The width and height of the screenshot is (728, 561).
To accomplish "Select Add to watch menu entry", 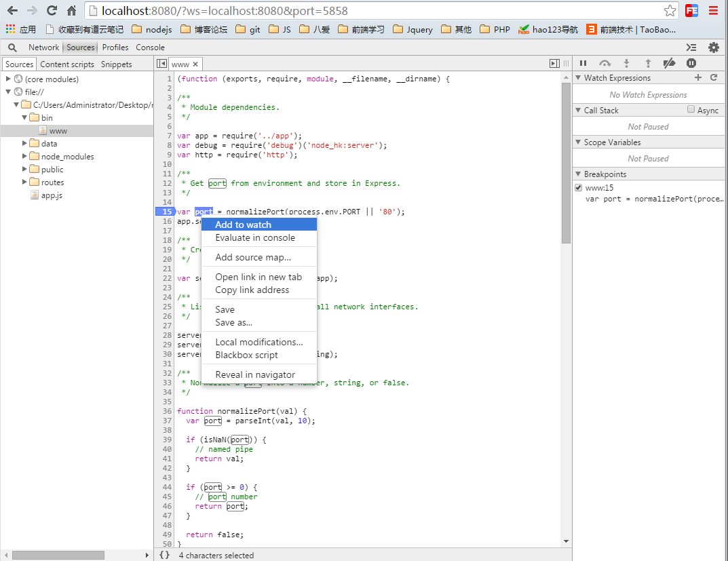I will click(243, 225).
